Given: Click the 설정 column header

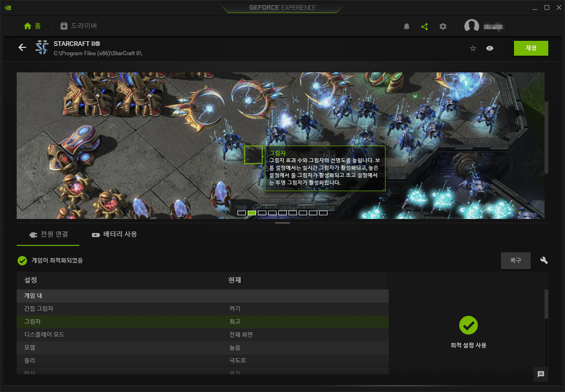Looking at the screenshot, I should pyautogui.click(x=31, y=280).
